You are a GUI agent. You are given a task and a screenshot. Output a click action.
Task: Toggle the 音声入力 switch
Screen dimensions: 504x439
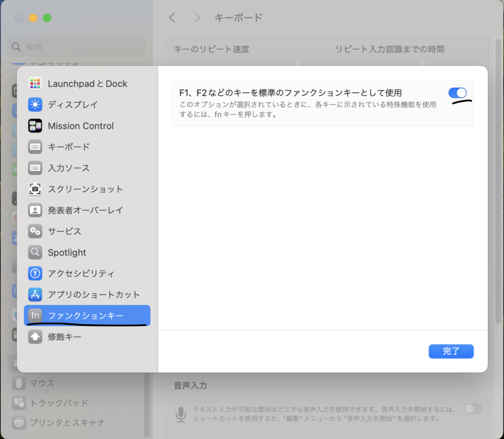coord(472,408)
